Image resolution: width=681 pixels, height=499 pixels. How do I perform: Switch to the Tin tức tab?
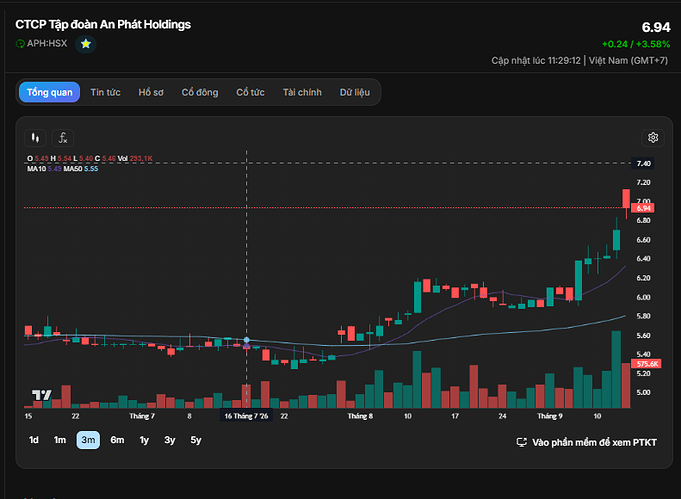pyautogui.click(x=106, y=92)
